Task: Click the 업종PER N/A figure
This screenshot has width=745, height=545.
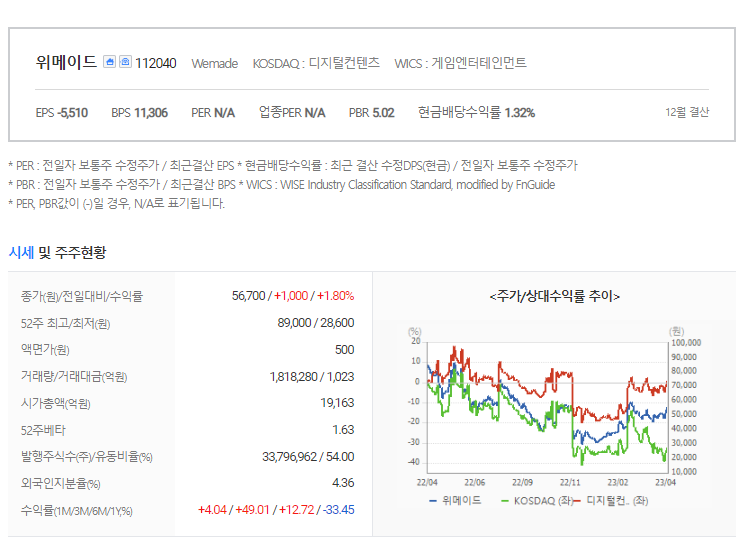Action: pyautogui.click(x=292, y=113)
